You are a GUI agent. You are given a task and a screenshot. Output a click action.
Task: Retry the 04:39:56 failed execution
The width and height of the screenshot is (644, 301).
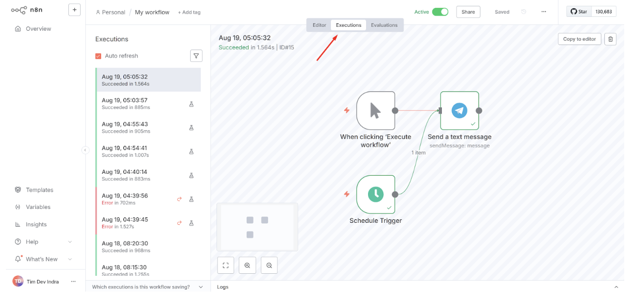pos(179,199)
